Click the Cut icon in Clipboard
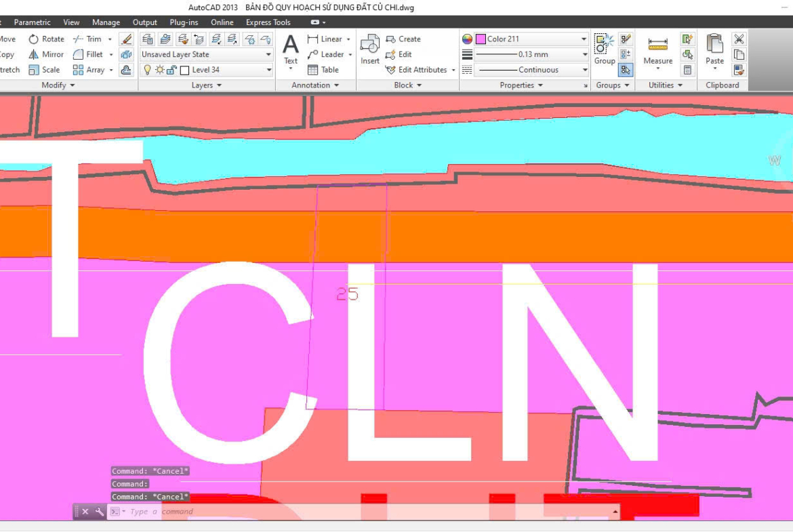 point(739,39)
